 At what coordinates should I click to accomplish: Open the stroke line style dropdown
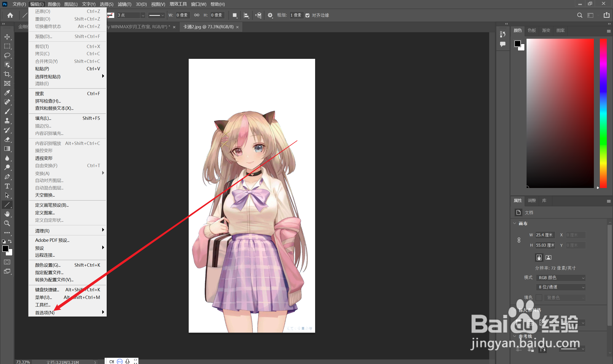[156, 15]
